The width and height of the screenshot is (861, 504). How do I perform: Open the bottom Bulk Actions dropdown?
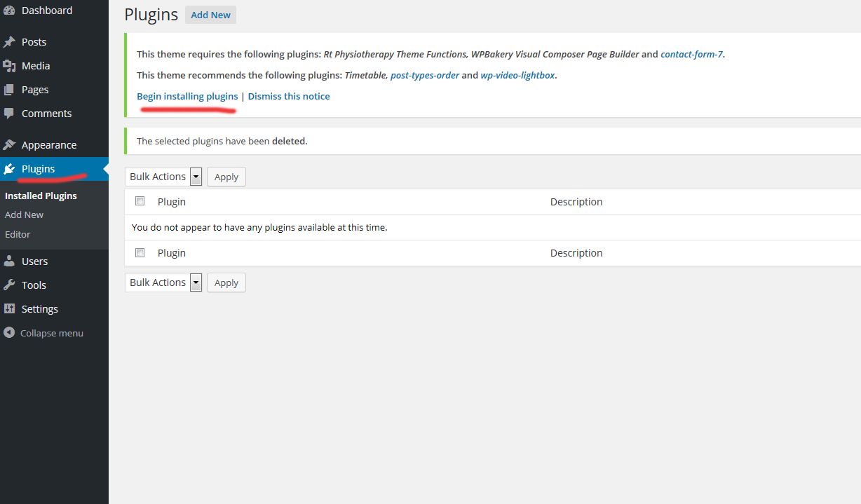(x=163, y=282)
